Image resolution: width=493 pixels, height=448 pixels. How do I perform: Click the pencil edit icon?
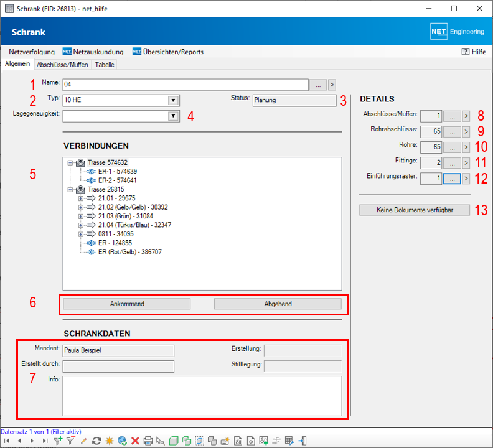[83, 441]
